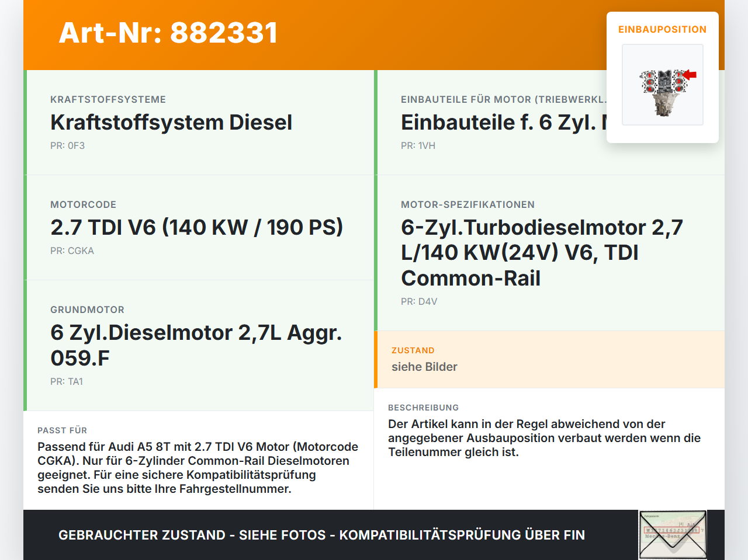Select the Zustand siehe Bilder box
Viewport: 748px width, 560px height.
click(549, 360)
